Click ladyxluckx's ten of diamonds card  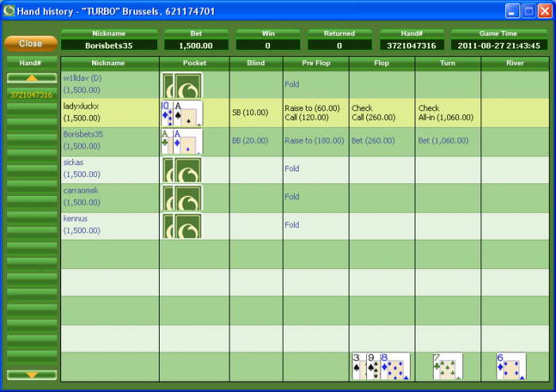pyautogui.click(x=167, y=113)
